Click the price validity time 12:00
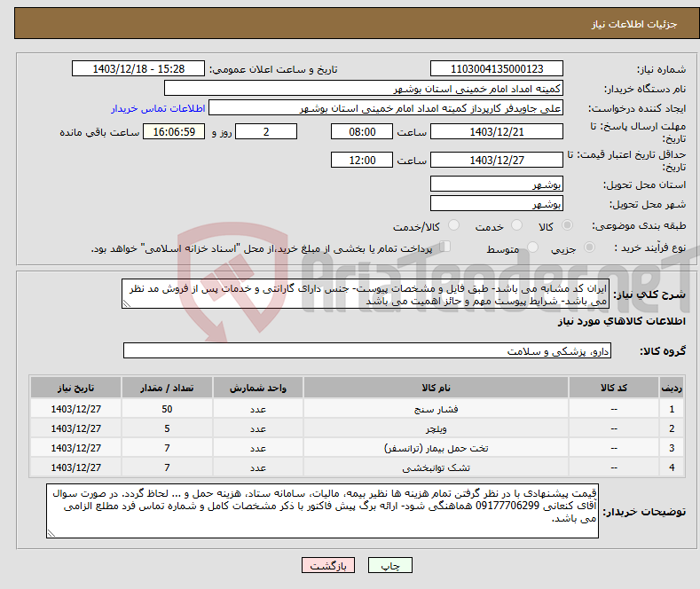The image size is (700, 589). pyautogui.click(x=362, y=160)
